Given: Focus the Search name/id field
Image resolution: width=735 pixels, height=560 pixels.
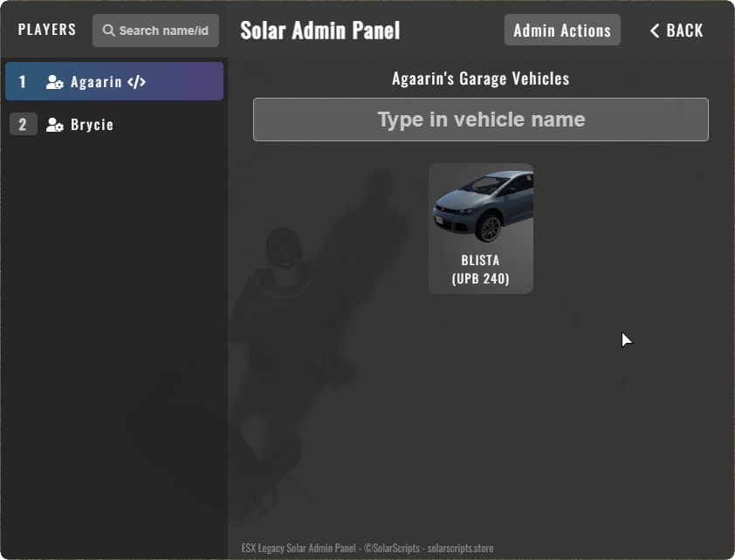Looking at the screenshot, I should (x=155, y=31).
